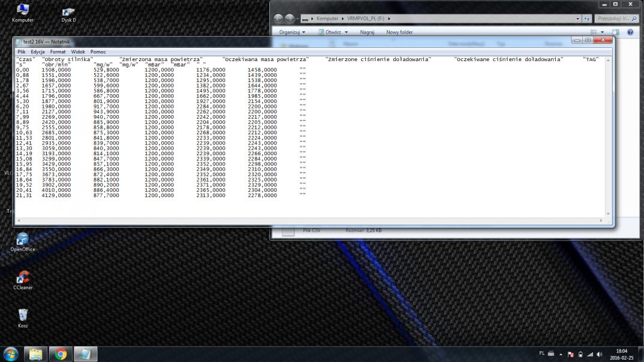Click the on-screen keyboard tray icon

pyautogui.click(x=551, y=354)
